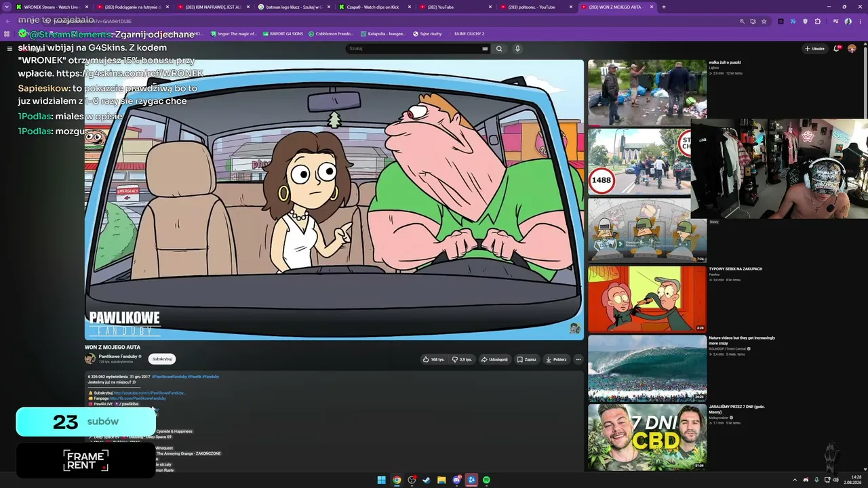Open the Katapulta - bungee... bookmark
Viewport: 868px width, 488px height.
(383, 33)
